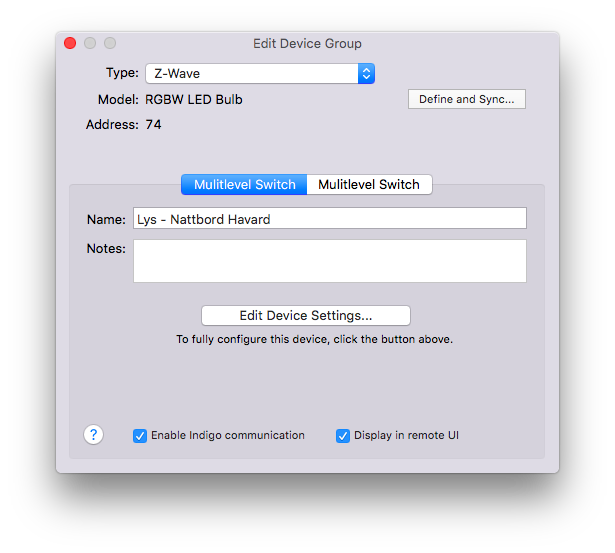This screenshot has height=553, width=615.
Task: Open the Type Z-Wave dropdown
Action: coord(260,73)
